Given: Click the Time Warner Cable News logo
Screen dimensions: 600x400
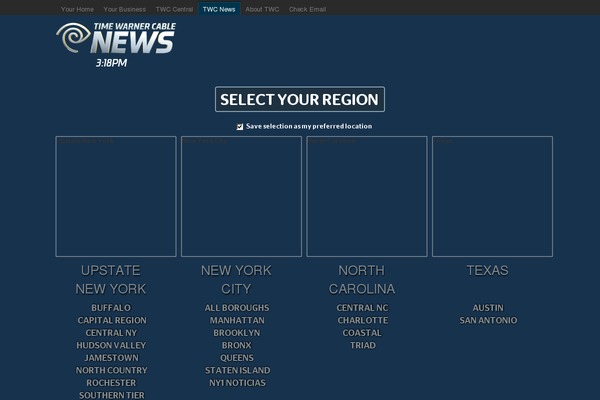Looking at the screenshot, I should pyautogui.click(x=116, y=38).
